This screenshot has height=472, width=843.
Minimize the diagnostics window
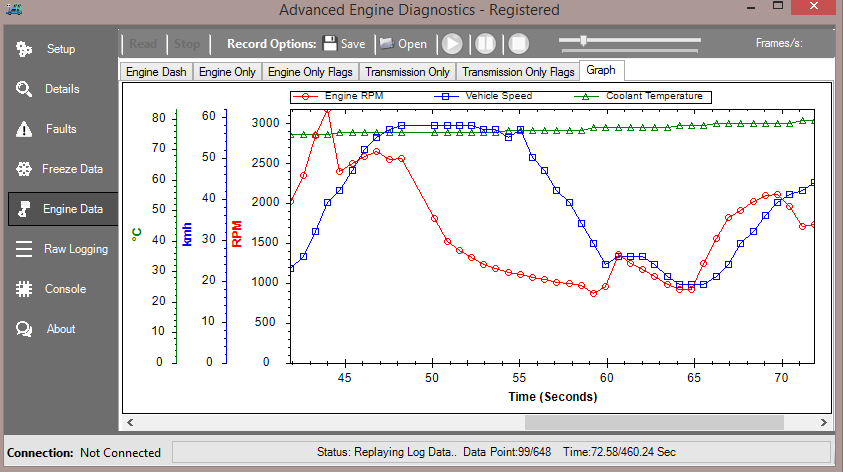pos(751,8)
